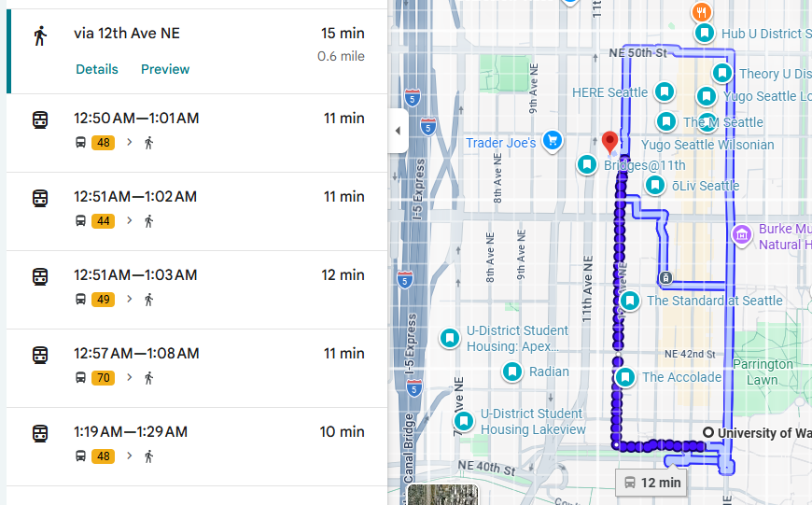Screen dimensions: 812x505
Task: Click the orange restaurant marker icon
Action: click(x=703, y=12)
